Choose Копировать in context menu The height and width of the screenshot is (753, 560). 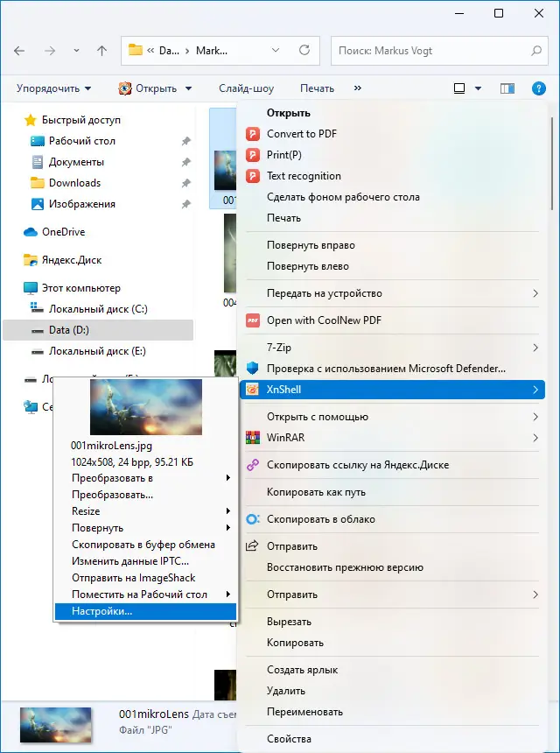pos(393,643)
